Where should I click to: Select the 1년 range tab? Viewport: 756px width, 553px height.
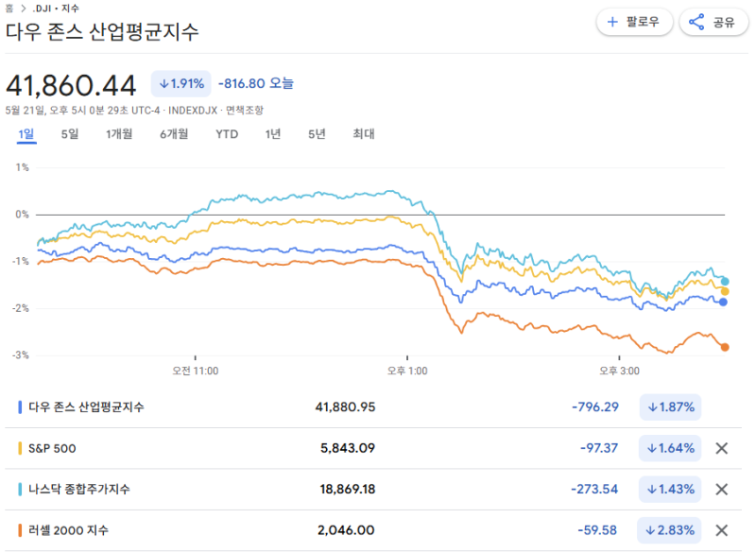273,134
